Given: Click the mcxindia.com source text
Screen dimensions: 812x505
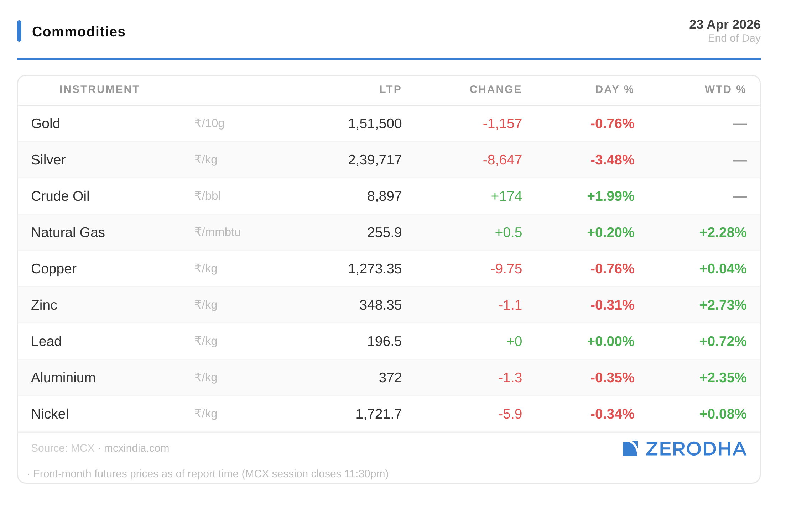Looking at the screenshot, I should [x=136, y=448].
